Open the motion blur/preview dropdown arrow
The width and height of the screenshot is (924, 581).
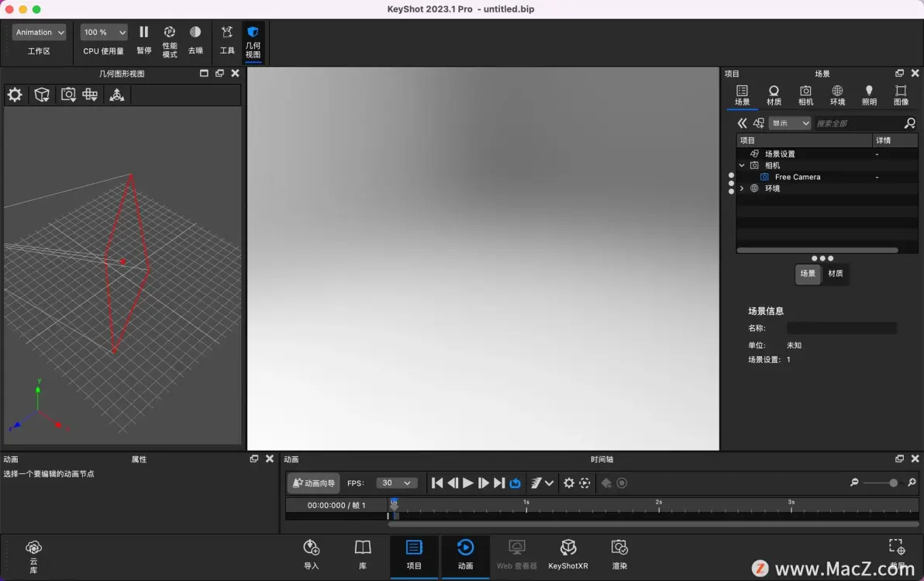tap(550, 483)
